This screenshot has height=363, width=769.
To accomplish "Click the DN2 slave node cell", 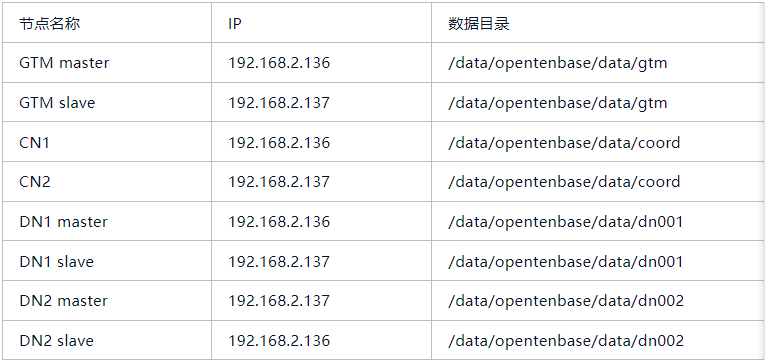I will click(107, 340).
